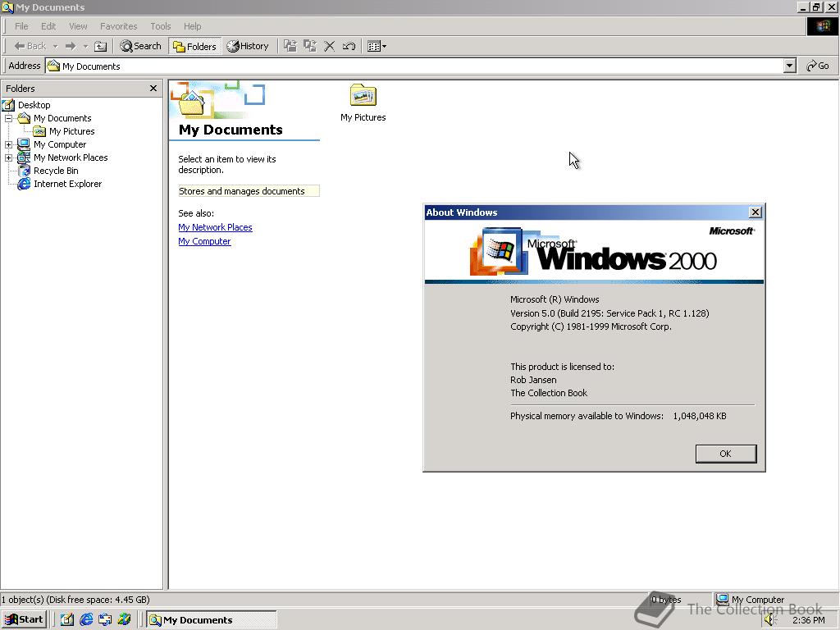Toggle the Folders pane button
The image size is (840, 630).
(x=194, y=46)
